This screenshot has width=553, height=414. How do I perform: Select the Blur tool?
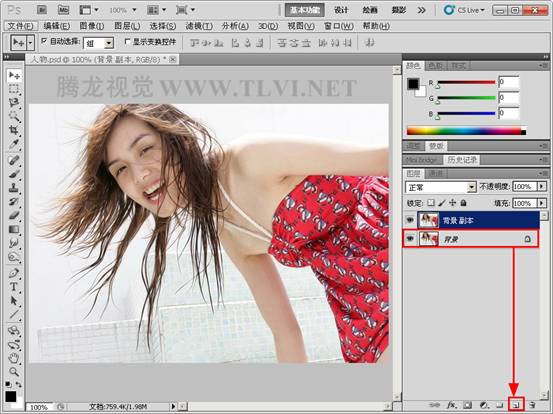pyautogui.click(x=14, y=243)
